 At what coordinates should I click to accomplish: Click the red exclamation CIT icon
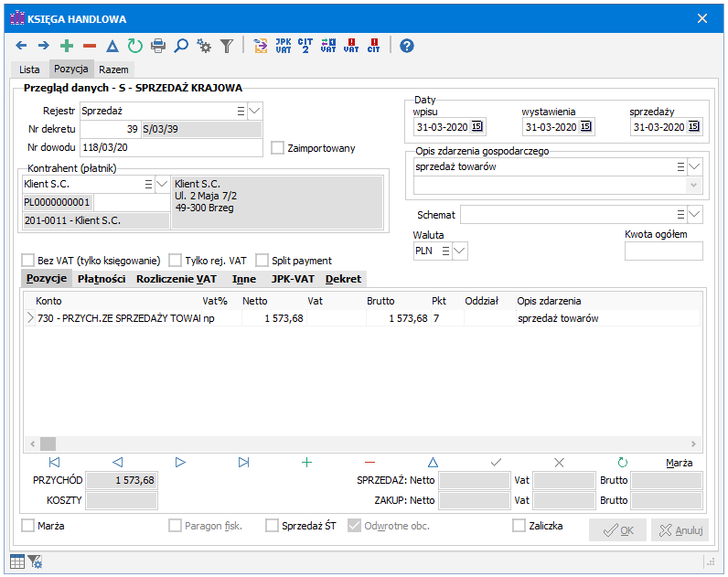click(x=374, y=46)
